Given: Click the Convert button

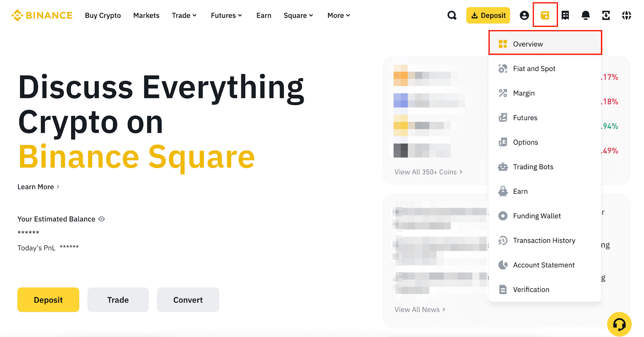Looking at the screenshot, I should (x=188, y=300).
